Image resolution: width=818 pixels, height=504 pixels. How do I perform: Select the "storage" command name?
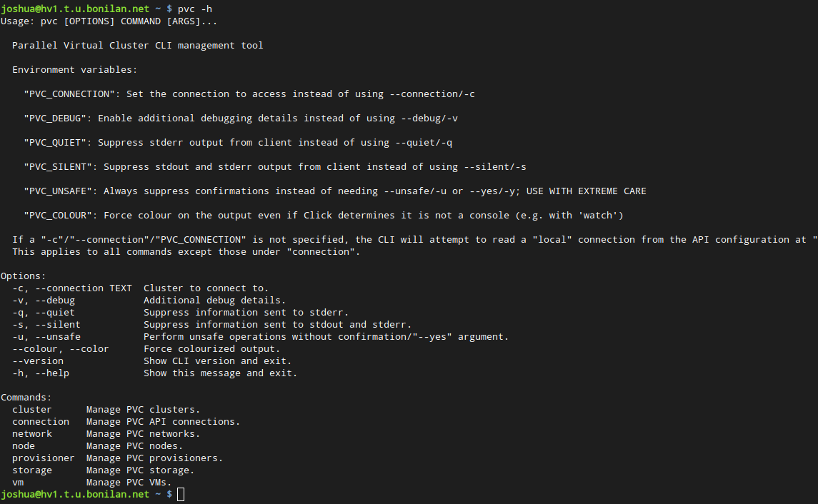(32, 470)
